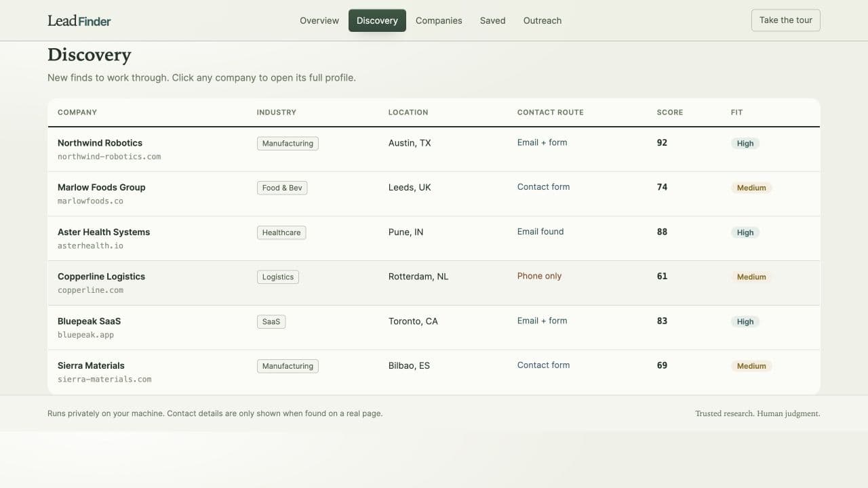Click the Food & Bev industry tag
Image resolution: width=868 pixels, height=488 pixels.
tap(282, 188)
